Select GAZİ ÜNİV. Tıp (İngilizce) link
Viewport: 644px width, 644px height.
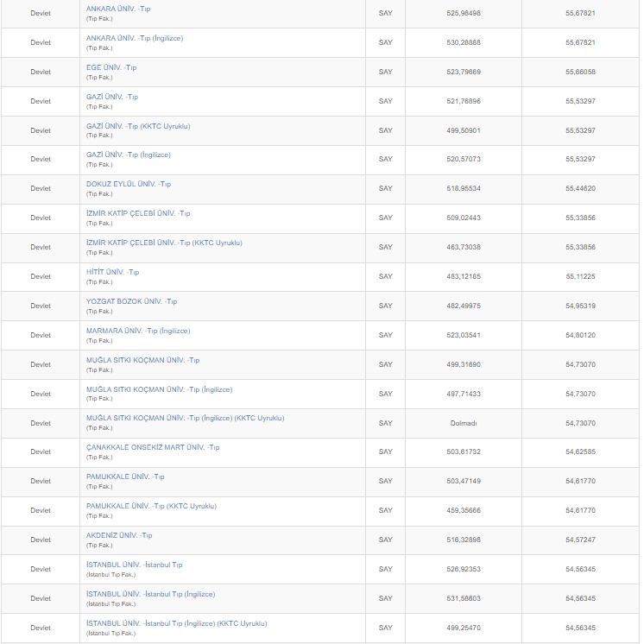pos(129,155)
